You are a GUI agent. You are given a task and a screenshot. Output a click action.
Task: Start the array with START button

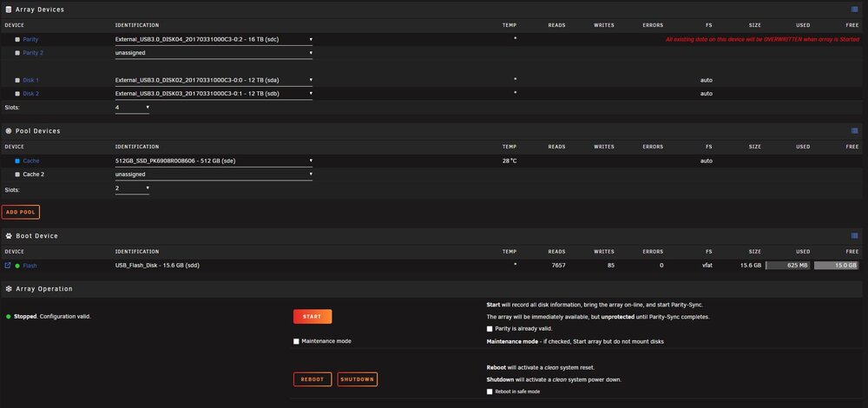tap(312, 317)
